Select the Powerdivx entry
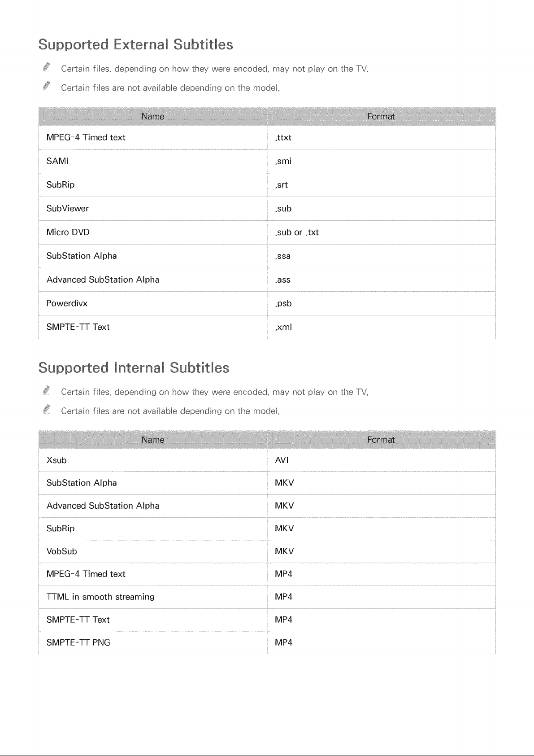The image size is (534, 756). [x=67, y=303]
